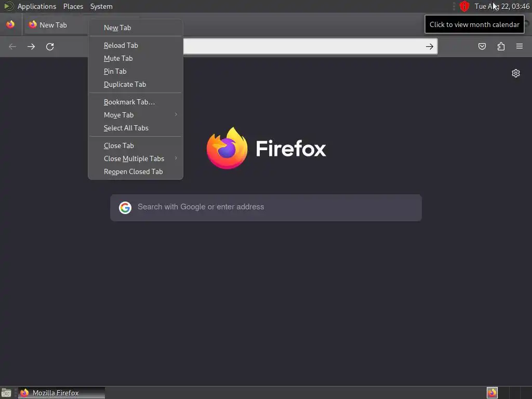Select Bookmark Tab… menu entry
The height and width of the screenshot is (399, 532).
pos(136,102)
